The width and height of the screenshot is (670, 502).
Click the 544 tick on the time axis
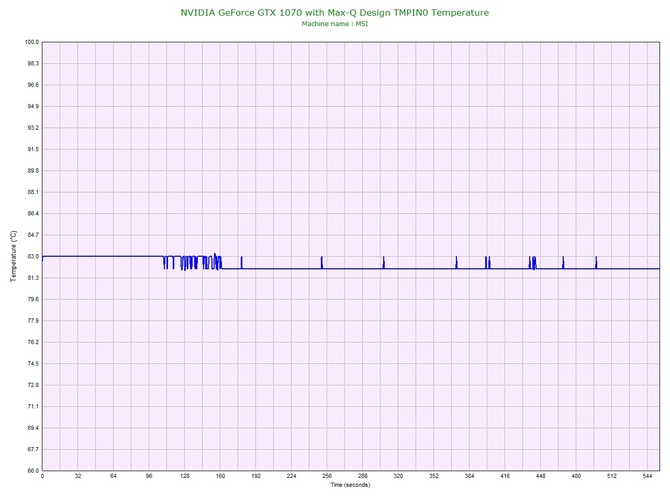coord(648,477)
